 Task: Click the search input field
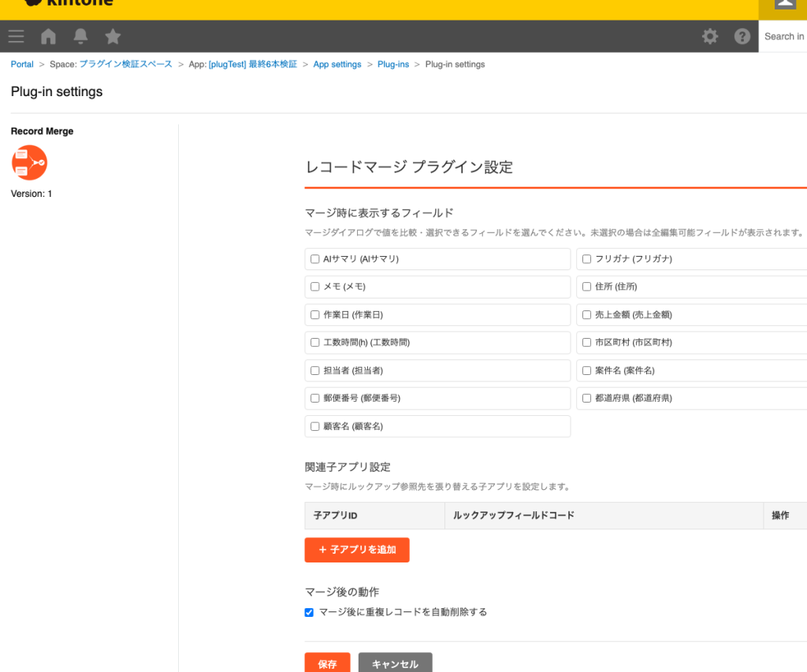coord(785,36)
